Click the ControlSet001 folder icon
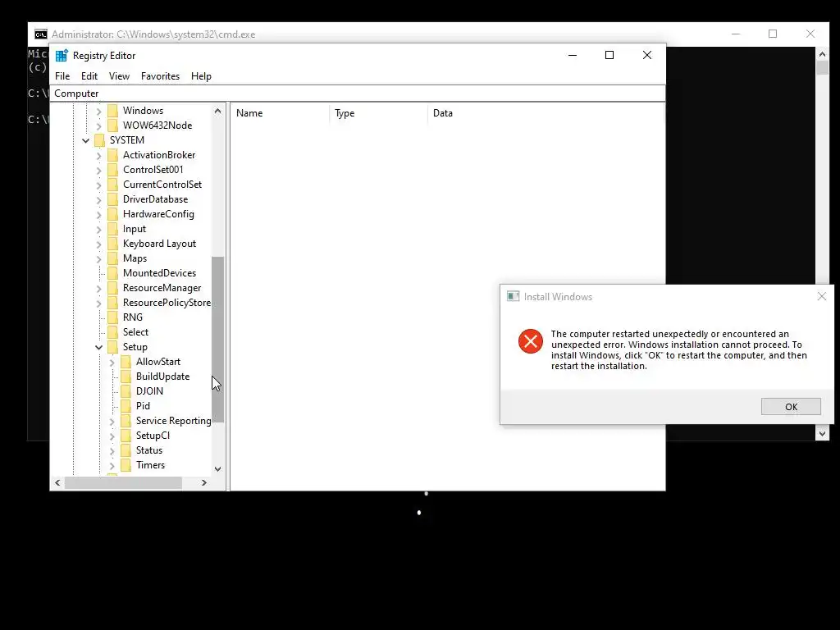840x630 pixels. point(112,170)
